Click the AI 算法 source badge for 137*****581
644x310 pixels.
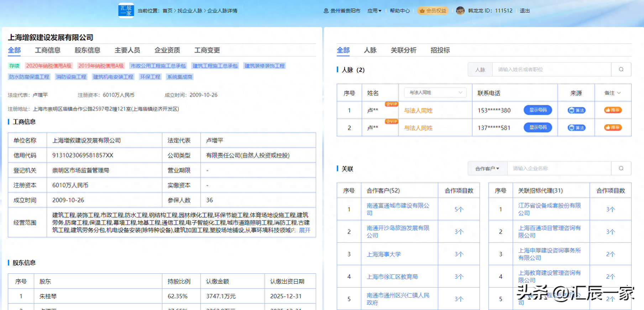[576, 128]
